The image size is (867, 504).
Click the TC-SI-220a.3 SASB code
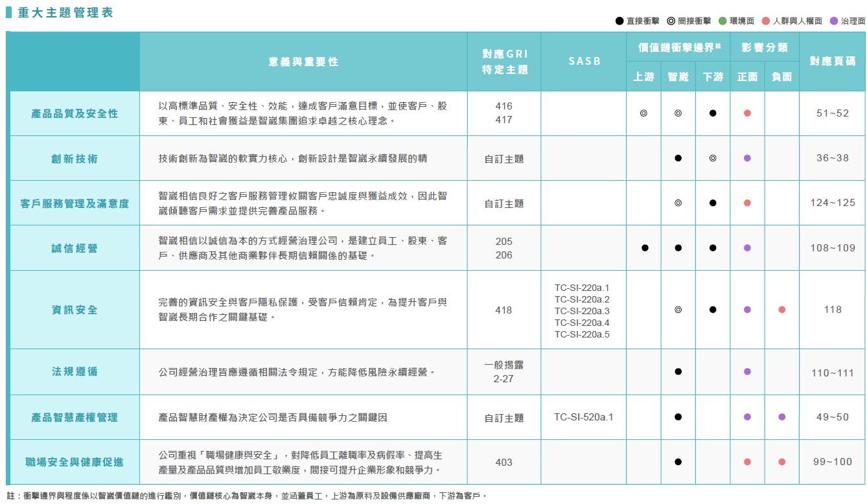(582, 311)
